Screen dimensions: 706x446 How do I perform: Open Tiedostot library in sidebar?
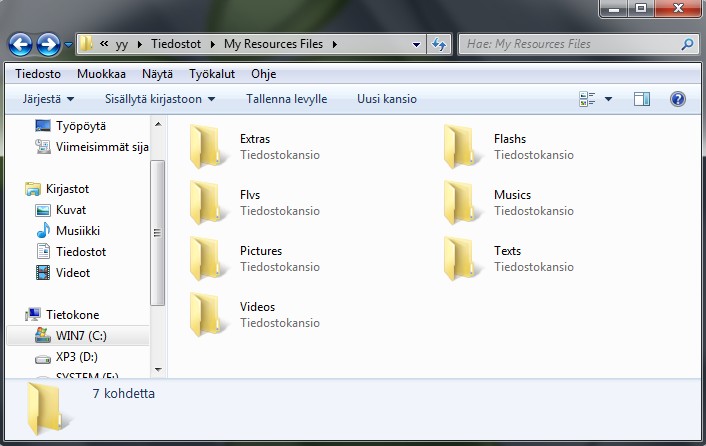pos(81,252)
